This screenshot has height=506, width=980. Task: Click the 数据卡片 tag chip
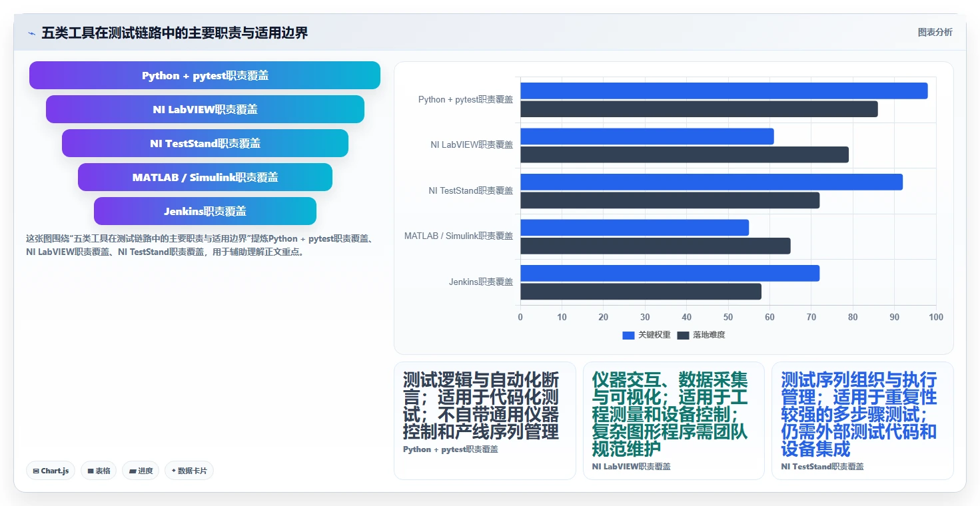click(x=189, y=471)
